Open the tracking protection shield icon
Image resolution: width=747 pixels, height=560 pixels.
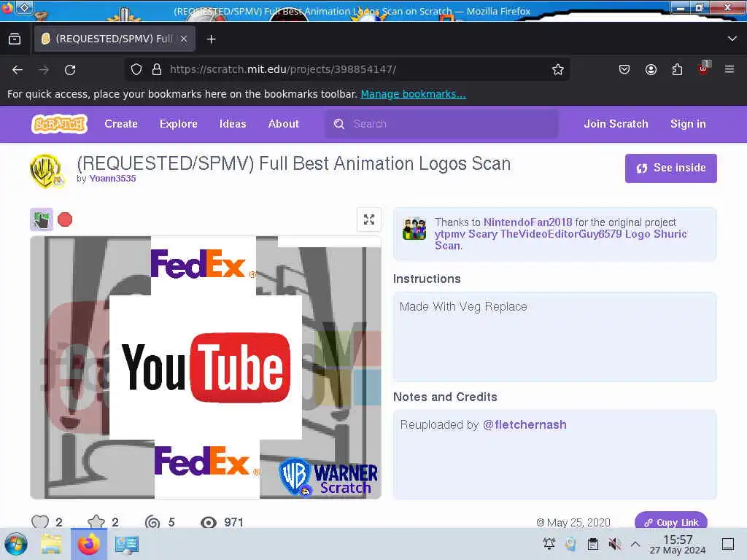(136, 69)
